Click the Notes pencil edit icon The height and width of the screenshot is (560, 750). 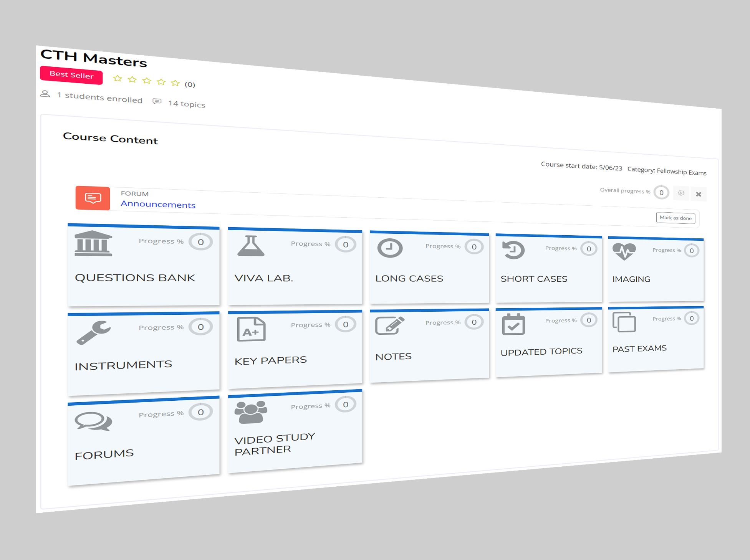click(389, 326)
